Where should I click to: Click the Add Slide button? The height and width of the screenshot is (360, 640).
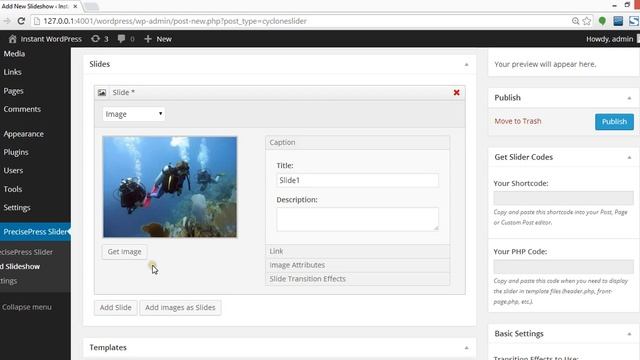click(116, 308)
